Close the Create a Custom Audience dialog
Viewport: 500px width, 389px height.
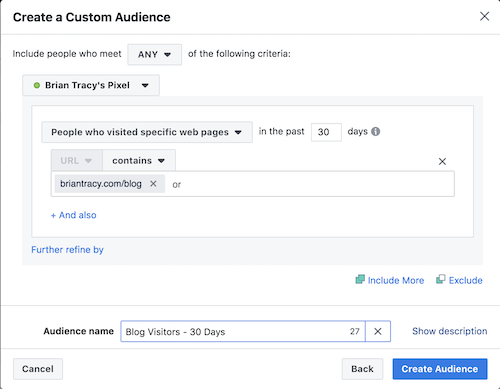click(484, 16)
